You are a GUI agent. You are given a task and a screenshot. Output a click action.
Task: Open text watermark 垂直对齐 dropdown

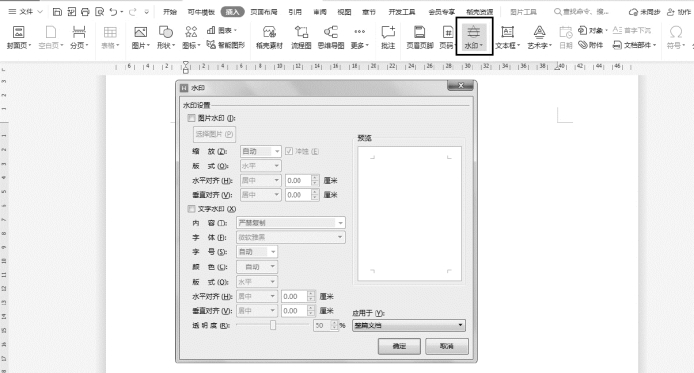[x=257, y=311]
